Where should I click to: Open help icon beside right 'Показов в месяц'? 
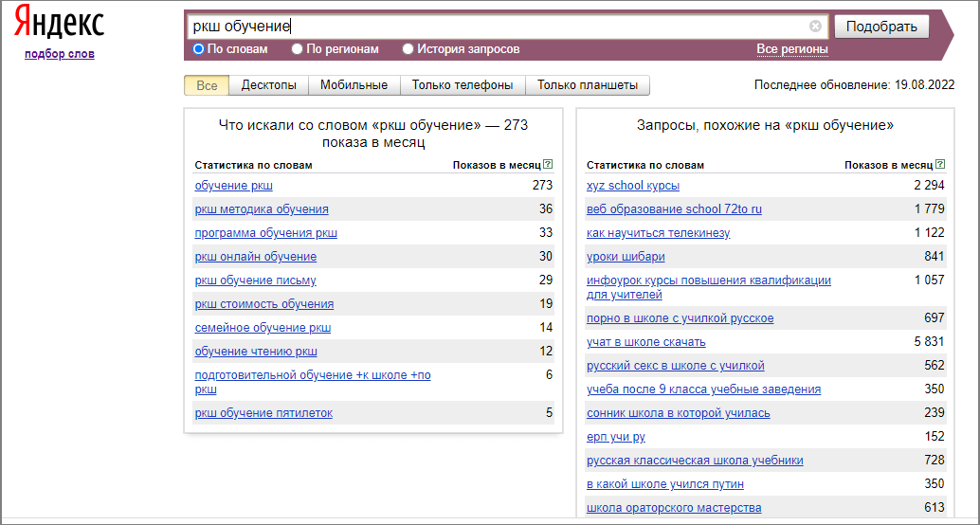tap(940, 165)
